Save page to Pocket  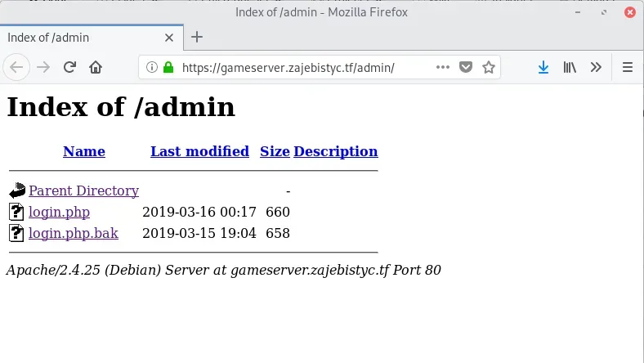[465, 67]
